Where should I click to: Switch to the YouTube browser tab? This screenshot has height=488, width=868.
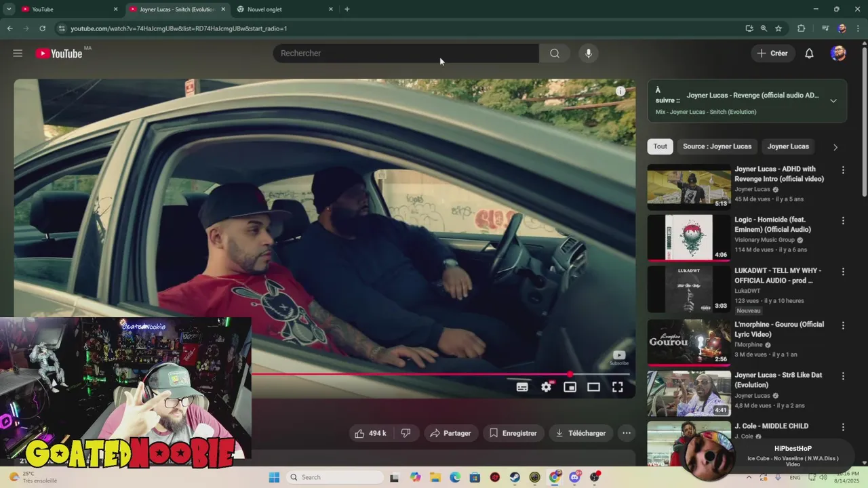(x=68, y=9)
